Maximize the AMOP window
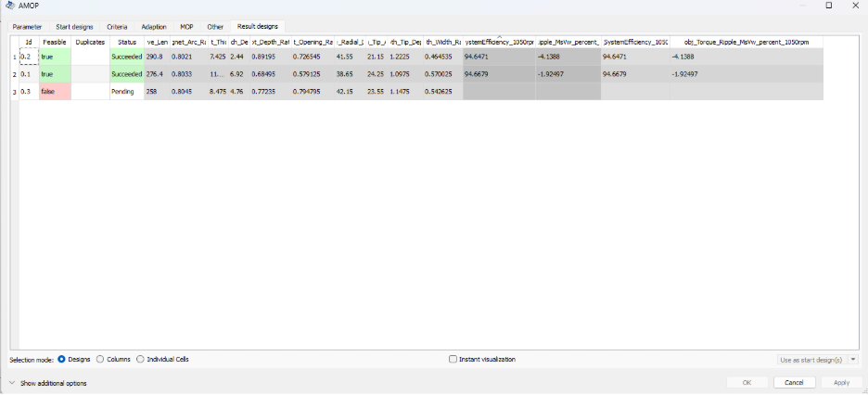 [x=828, y=6]
